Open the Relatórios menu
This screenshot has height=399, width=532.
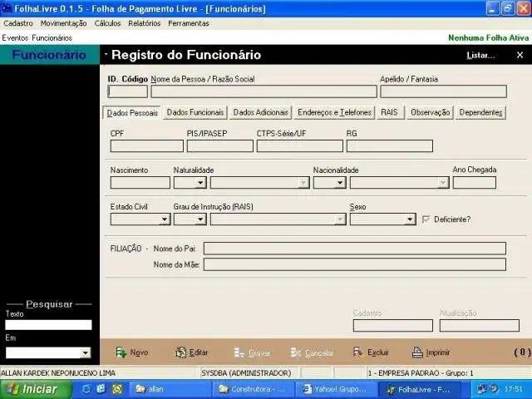click(144, 23)
